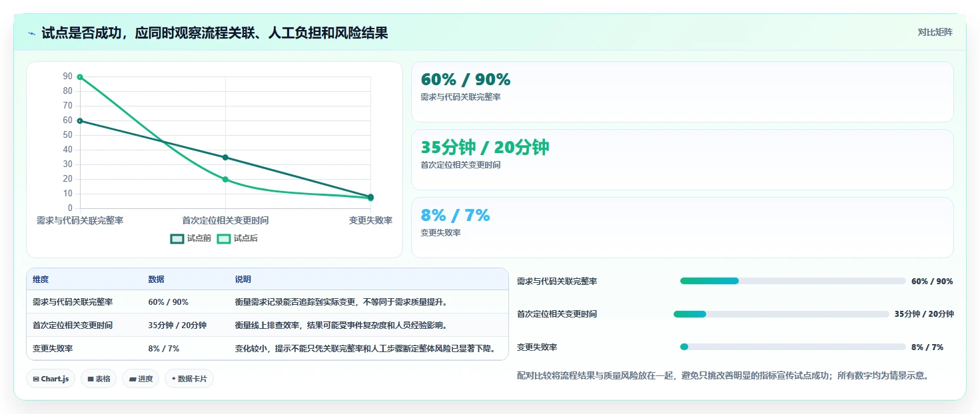Click the 8% / 7% progress bar value
Image resolution: width=980 pixels, height=414 pixels.
[927, 347]
